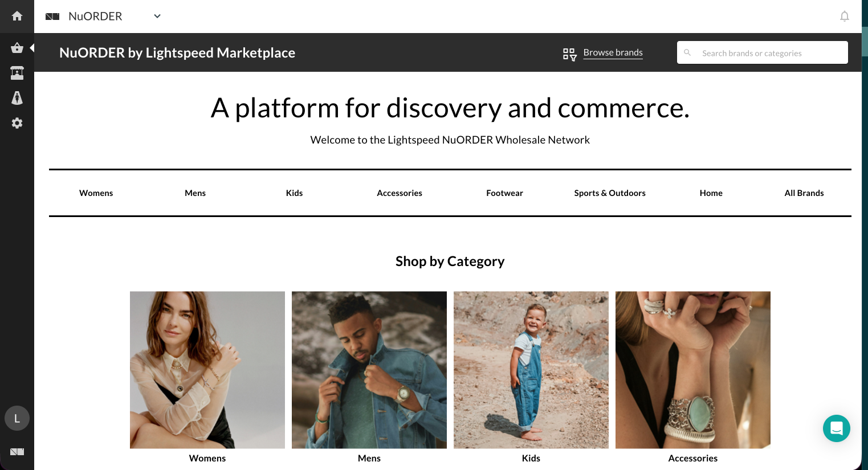Open the notifications bell icon

click(x=845, y=17)
